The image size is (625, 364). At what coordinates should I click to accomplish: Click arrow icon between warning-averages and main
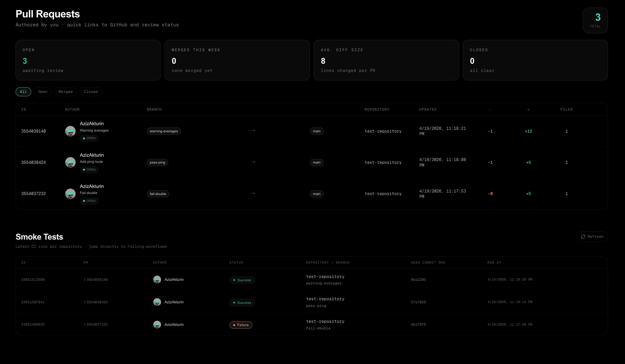[x=253, y=131]
